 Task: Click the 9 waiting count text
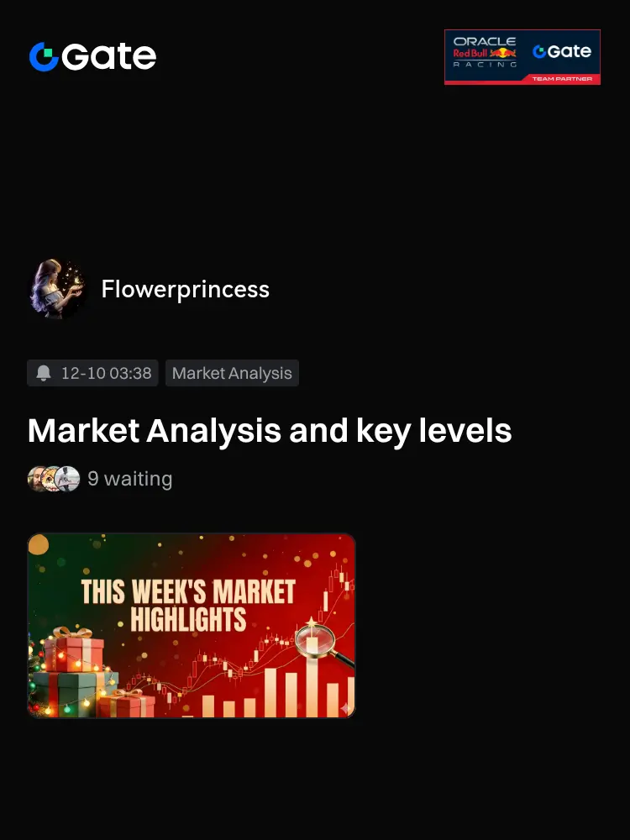[129, 479]
